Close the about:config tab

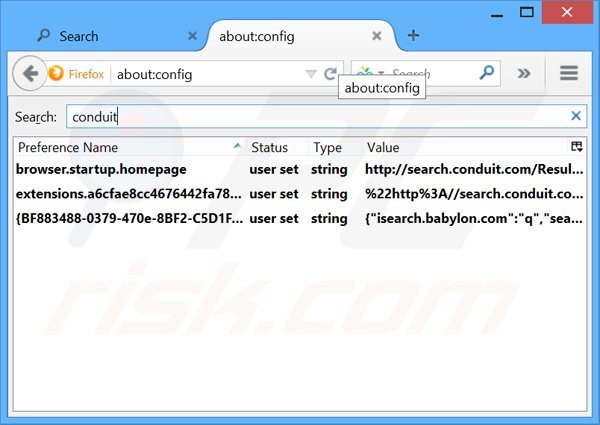tap(377, 36)
